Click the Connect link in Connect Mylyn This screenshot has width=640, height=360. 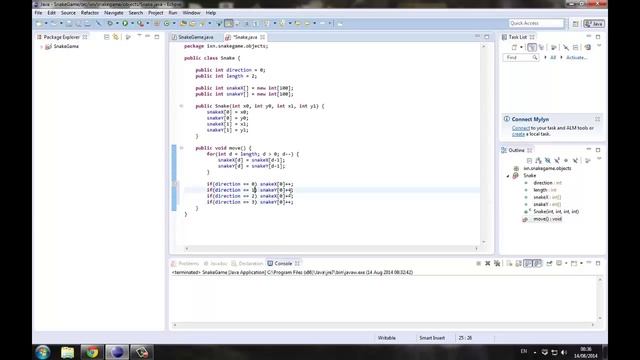coord(520,128)
